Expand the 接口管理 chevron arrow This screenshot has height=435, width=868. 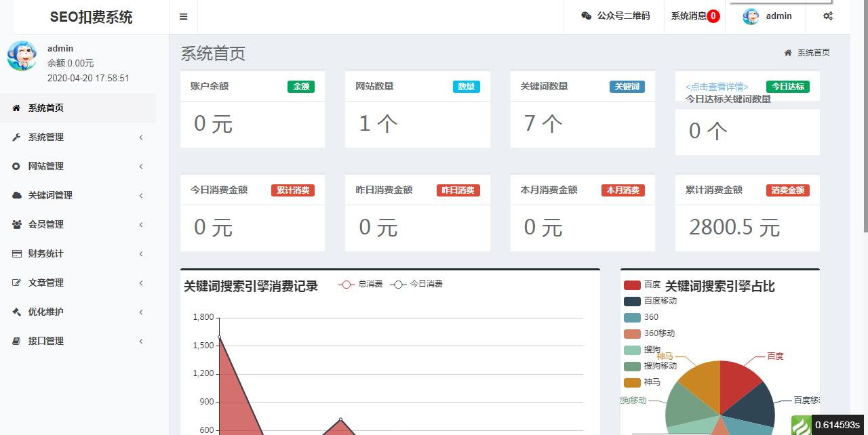pos(141,341)
